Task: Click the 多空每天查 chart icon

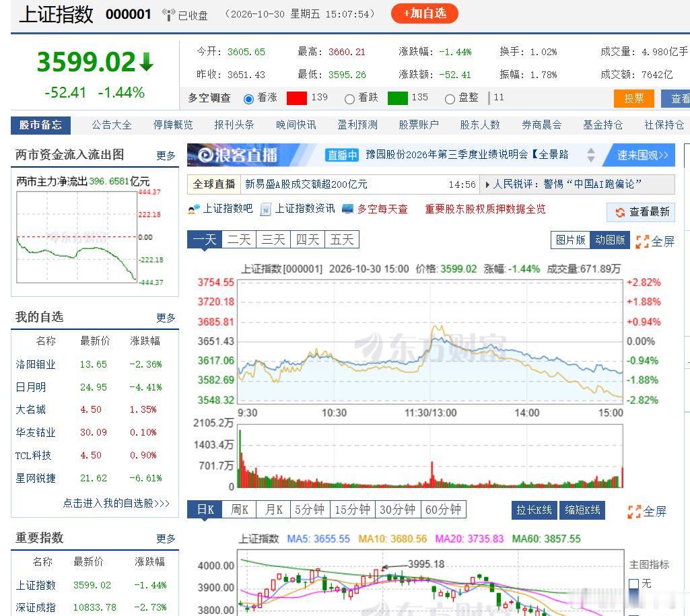Action: (347, 209)
